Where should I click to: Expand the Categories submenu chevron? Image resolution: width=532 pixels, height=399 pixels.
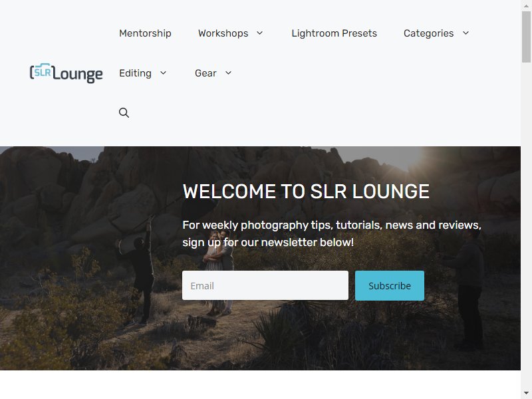tap(466, 33)
